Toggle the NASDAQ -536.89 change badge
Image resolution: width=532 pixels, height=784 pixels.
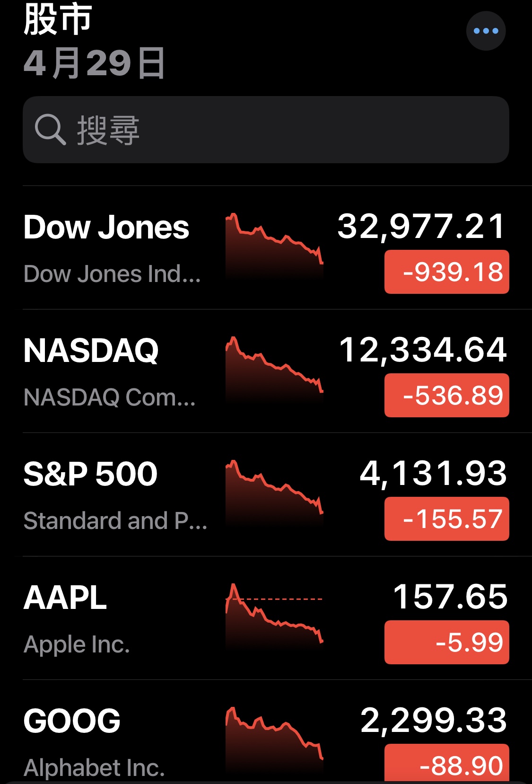pos(447,396)
